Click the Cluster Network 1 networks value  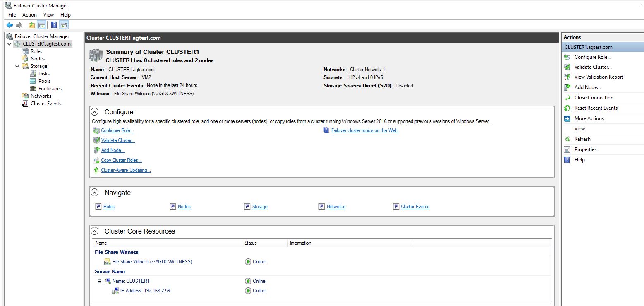[x=367, y=70]
